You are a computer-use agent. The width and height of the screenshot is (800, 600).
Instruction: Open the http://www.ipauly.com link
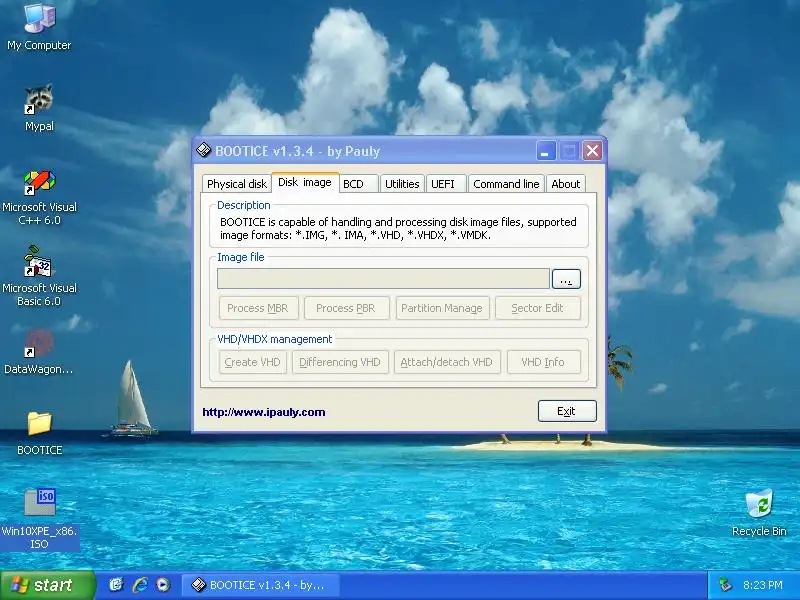264,412
